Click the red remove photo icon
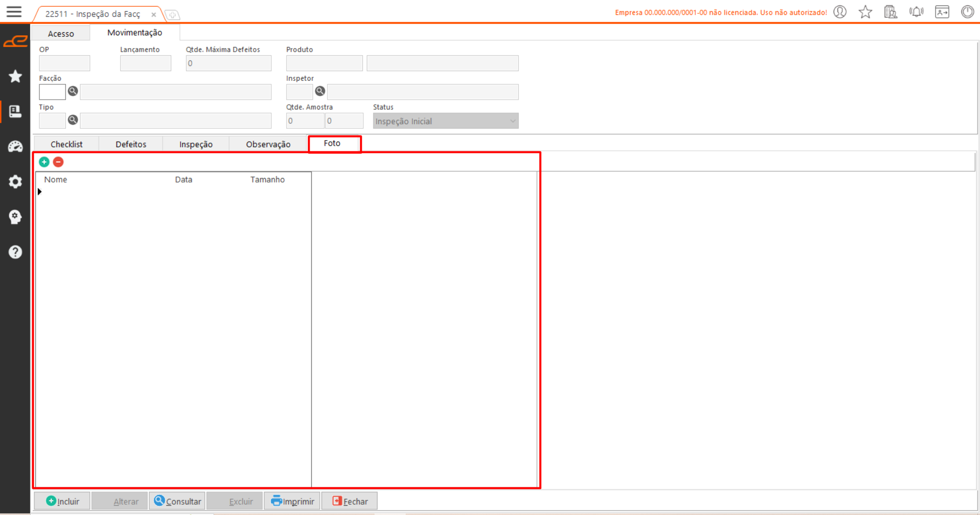 (x=58, y=162)
